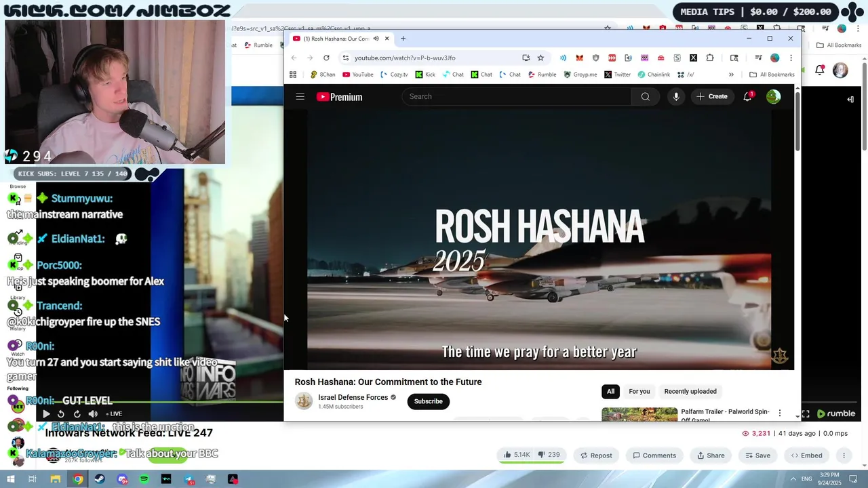Viewport: 868px width, 488px height.
Task: Mute the Rosh Hashana tab audio icon
Action: point(376,39)
